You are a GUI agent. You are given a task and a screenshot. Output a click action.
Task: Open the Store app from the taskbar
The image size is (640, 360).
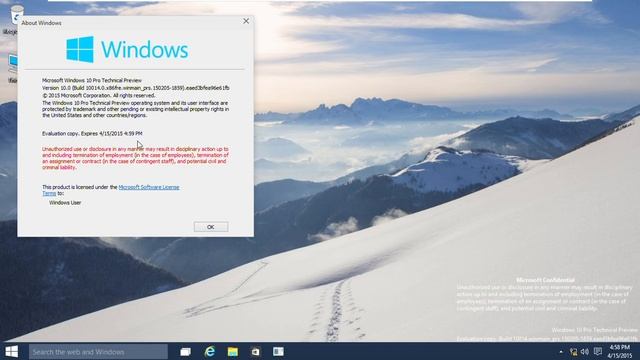point(256,351)
